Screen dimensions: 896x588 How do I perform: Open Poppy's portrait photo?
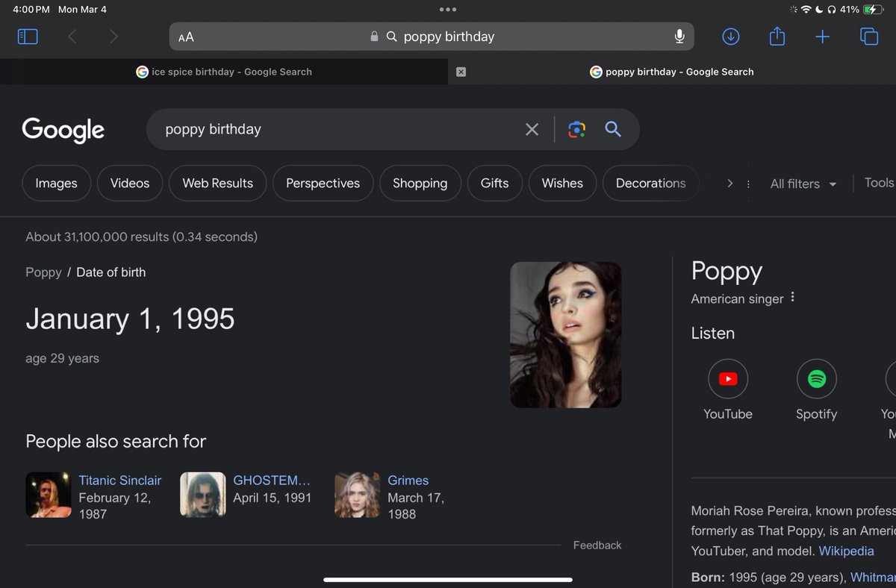point(566,335)
